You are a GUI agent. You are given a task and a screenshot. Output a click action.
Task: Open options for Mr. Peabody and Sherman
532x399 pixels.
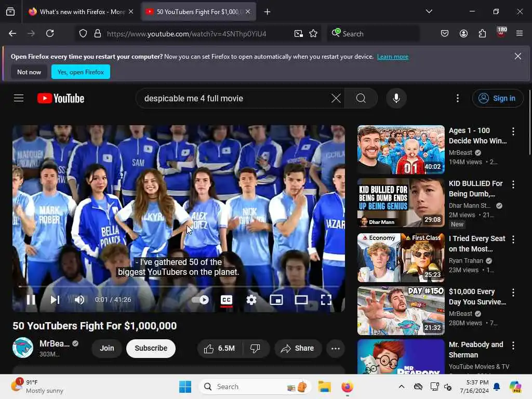[x=513, y=345]
